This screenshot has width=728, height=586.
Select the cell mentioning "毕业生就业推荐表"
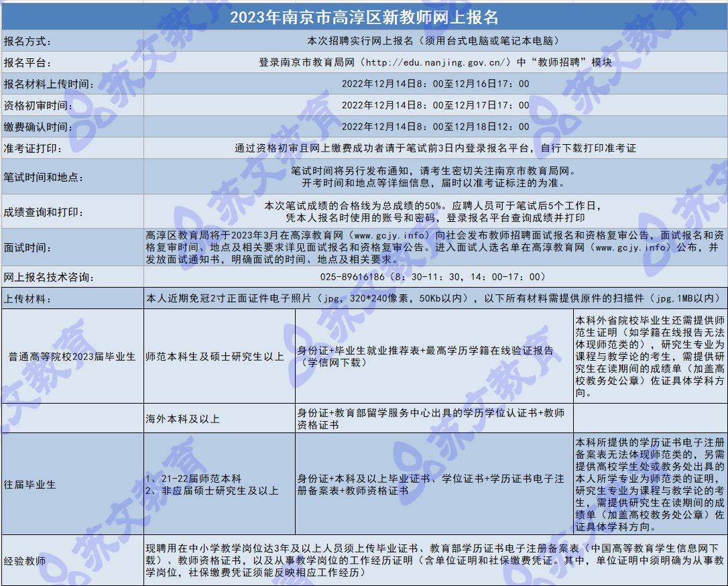(x=434, y=356)
